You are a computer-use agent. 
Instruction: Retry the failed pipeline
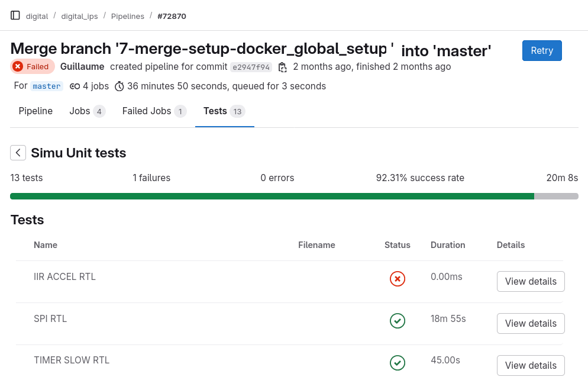pyautogui.click(x=541, y=50)
